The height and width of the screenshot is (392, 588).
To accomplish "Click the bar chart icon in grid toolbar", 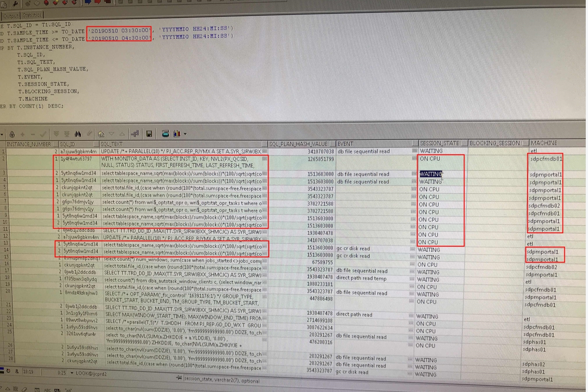I will [x=176, y=133].
